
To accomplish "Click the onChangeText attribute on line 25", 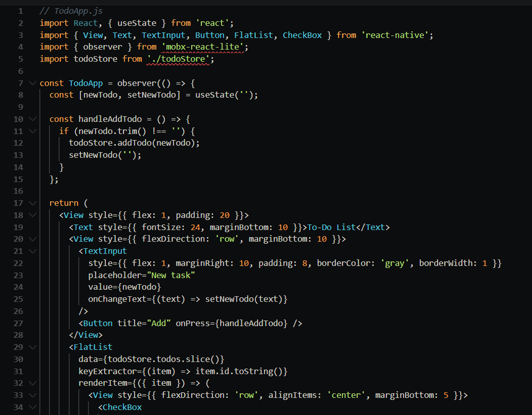I will [x=117, y=299].
